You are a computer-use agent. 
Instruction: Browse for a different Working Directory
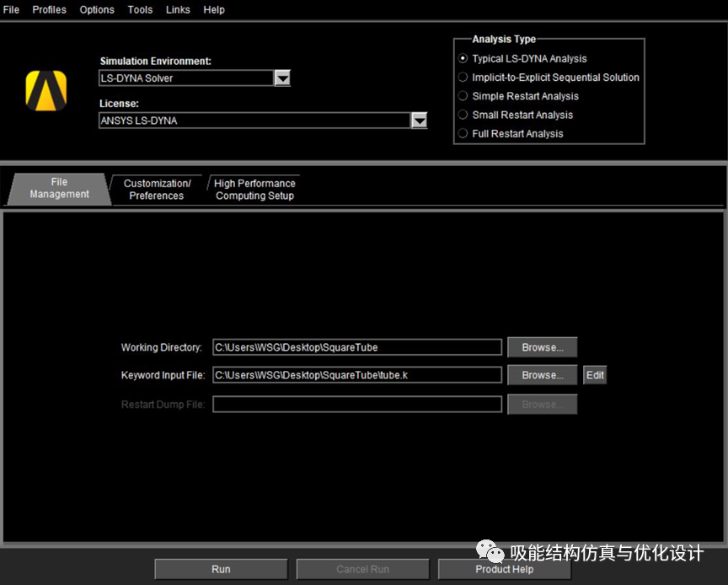(x=542, y=346)
